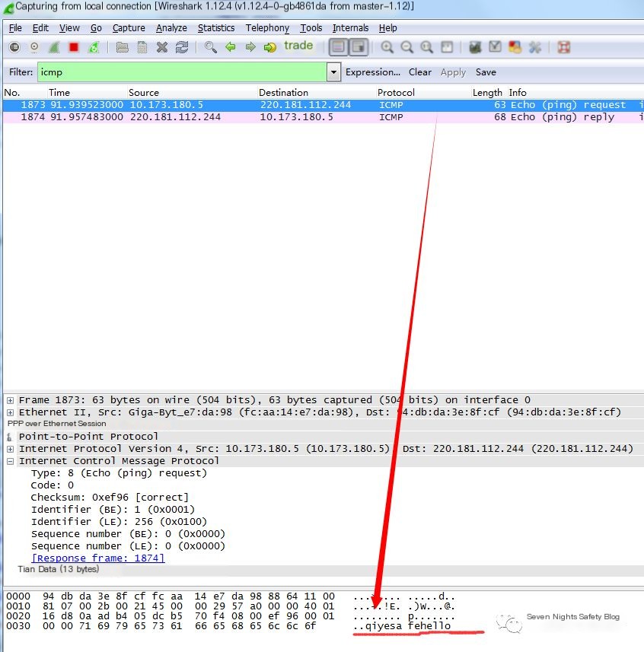Stop the running capture with red square
Image resolution: width=644 pixels, height=652 pixels.
click(74, 47)
